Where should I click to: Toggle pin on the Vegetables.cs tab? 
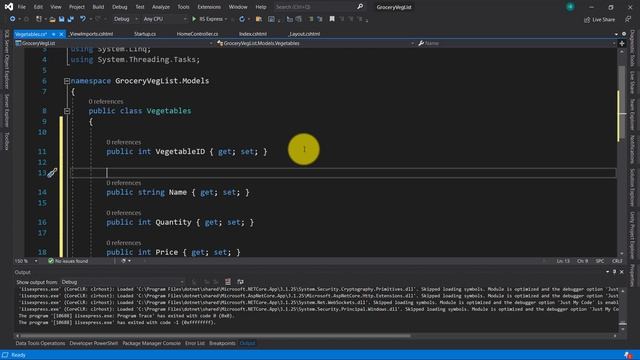pos(53,34)
